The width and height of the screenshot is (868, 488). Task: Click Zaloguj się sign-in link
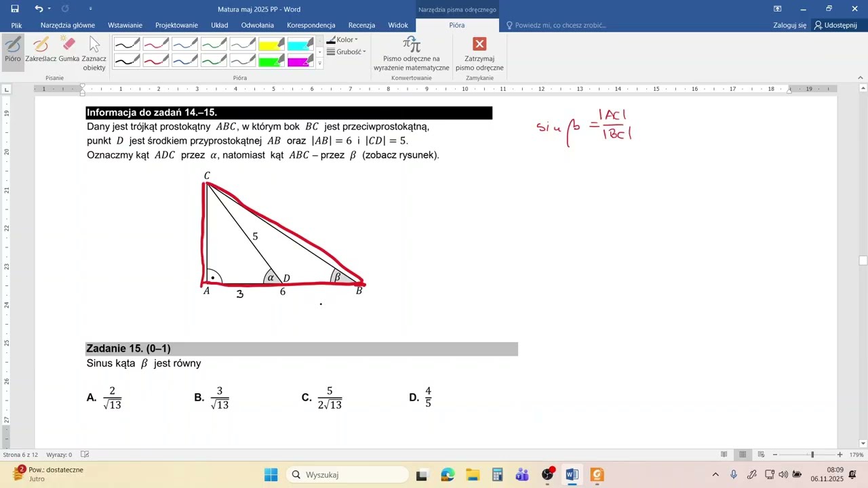790,25
